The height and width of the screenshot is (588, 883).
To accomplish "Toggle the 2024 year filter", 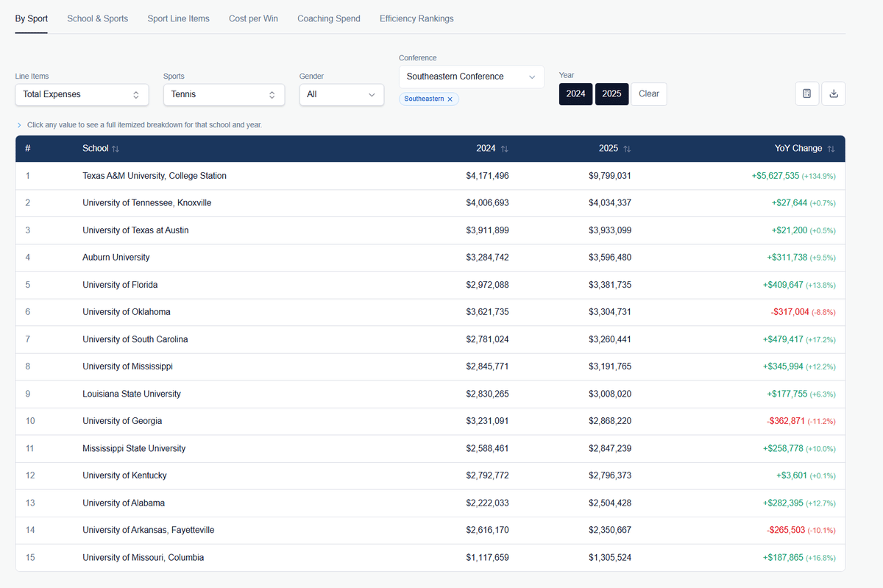I will click(x=575, y=94).
